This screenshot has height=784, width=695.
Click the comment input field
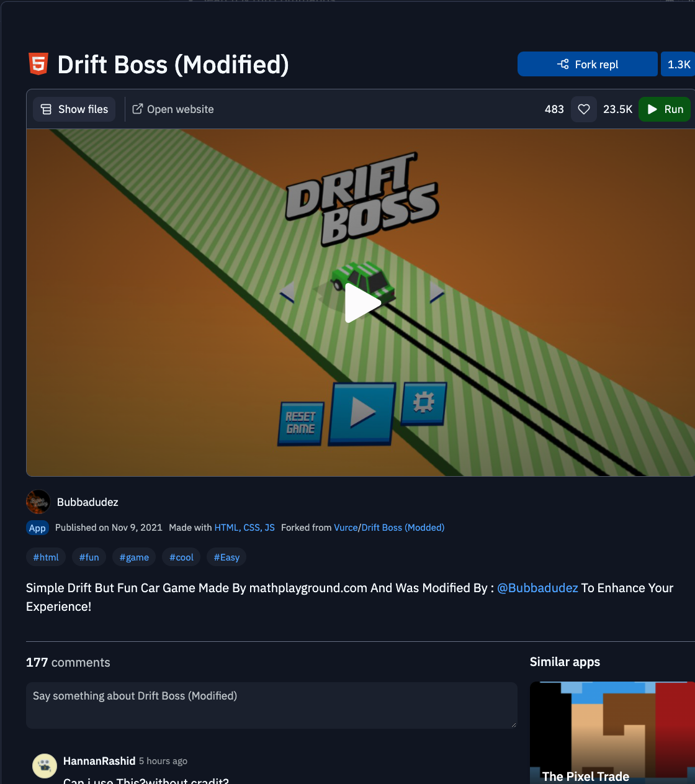click(x=272, y=705)
